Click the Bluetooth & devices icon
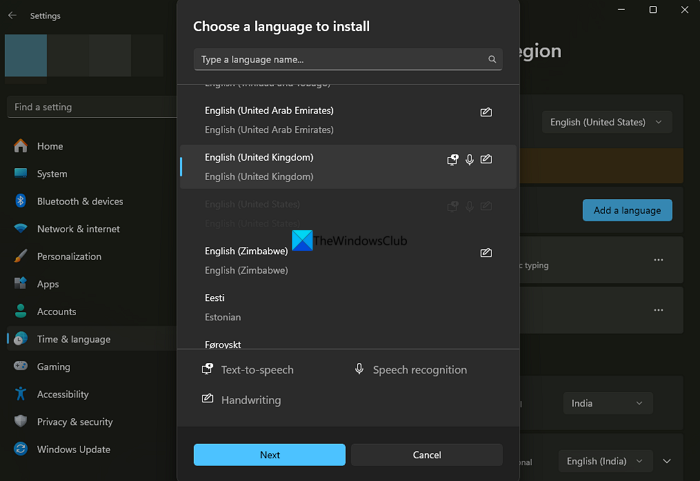 coord(20,201)
